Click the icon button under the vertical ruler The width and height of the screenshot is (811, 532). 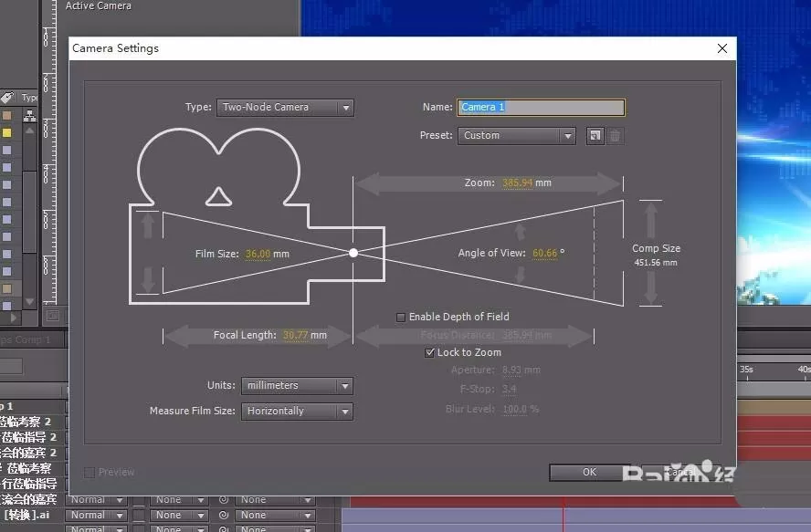pyautogui.click(x=53, y=316)
